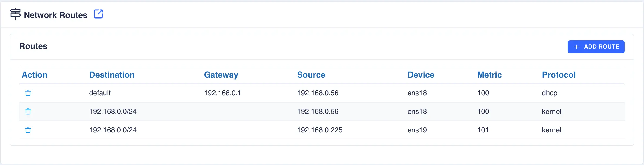The height and width of the screenshot is (165, 644).
Task: Click destination 192.168.0.0/24 in ens19 row
Action: (113, 130)
